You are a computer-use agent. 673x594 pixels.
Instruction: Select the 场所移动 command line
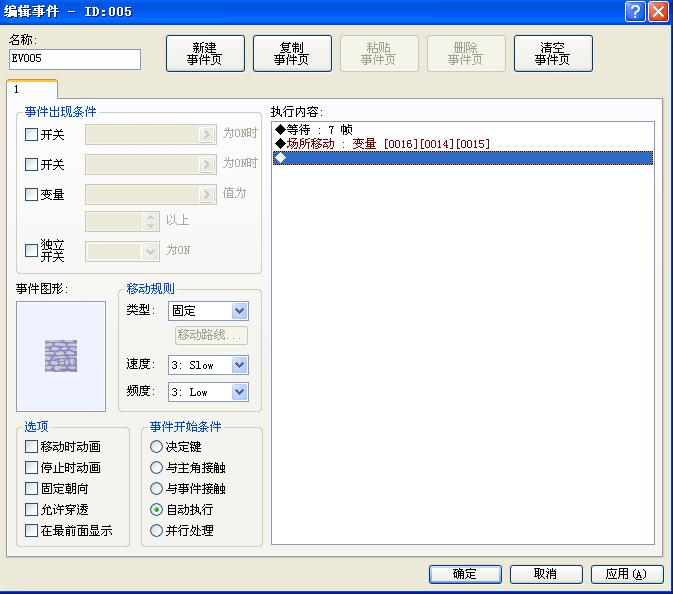463,143
